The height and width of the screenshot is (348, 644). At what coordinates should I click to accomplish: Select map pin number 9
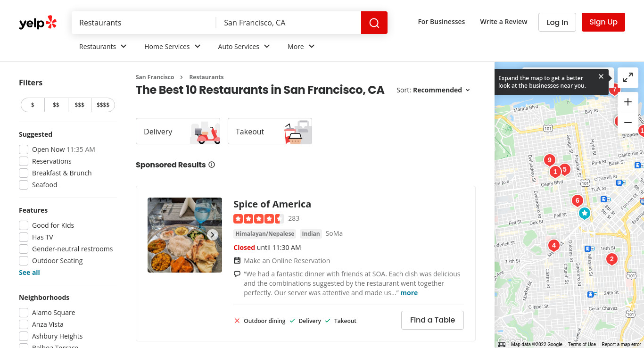(549, 160)
